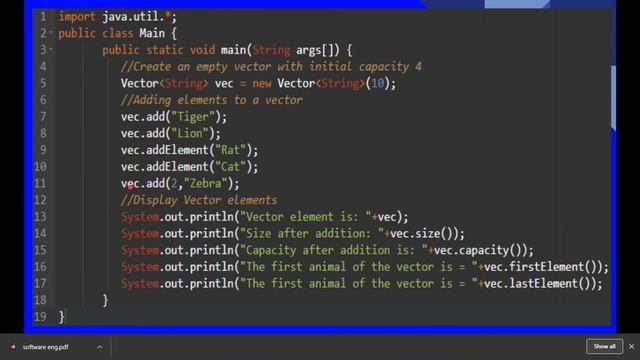Click the "new" keyword on line 5
Image resolution: width=640 pixels, height=360 pixels.
262,84
